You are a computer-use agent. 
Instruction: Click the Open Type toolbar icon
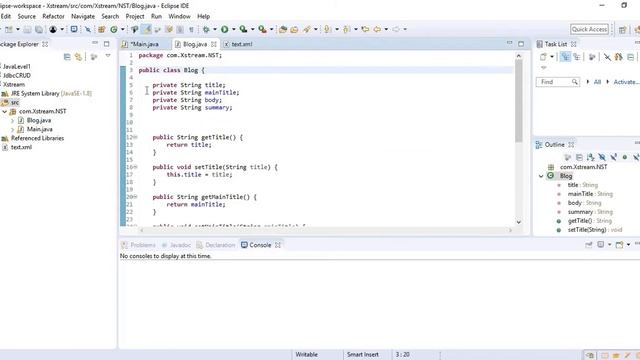[282, 29]
